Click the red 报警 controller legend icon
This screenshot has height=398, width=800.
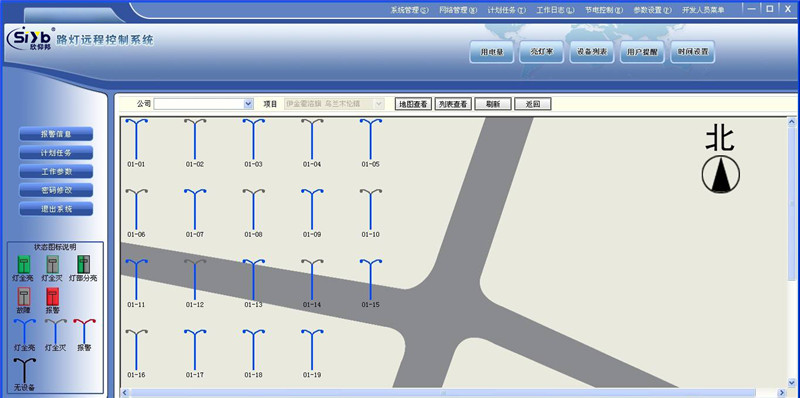click(53, 296)
